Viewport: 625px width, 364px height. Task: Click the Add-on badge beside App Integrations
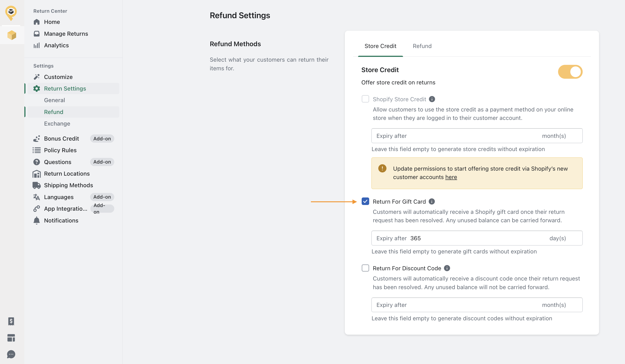pos(102,209)
